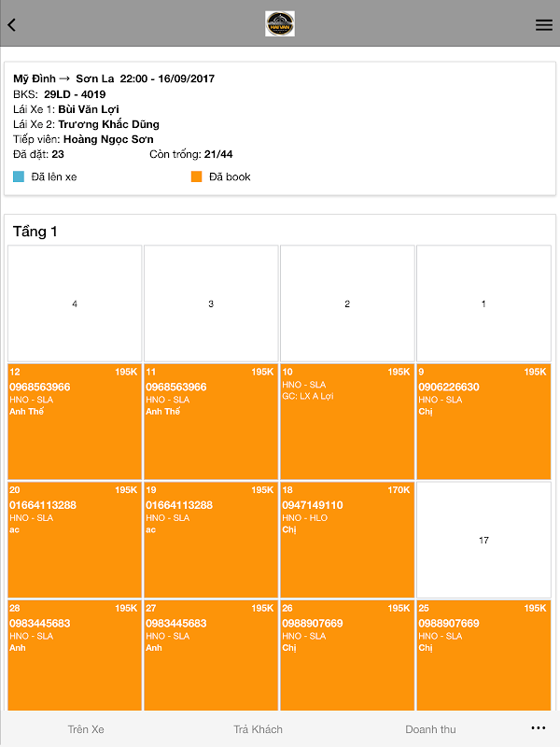Select empty seat 3
Viewport: 560px width, 747px height.
211,303
